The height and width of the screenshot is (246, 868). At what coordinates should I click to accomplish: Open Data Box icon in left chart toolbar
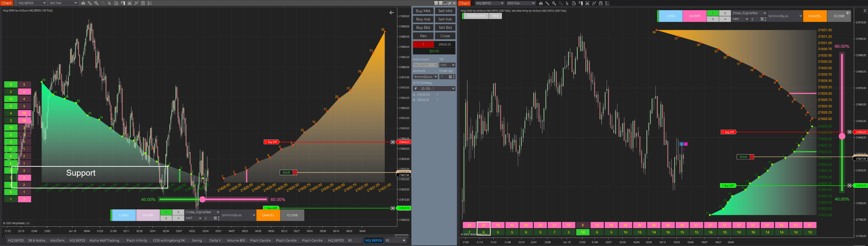tap(116, 3)
